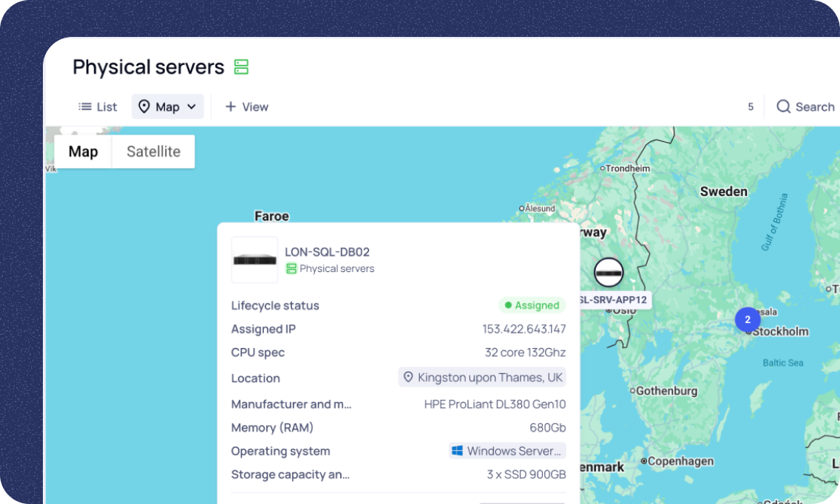Click the magnifier Search icon
The width and height of the screenshot is (840, 504).
[783, 107]
